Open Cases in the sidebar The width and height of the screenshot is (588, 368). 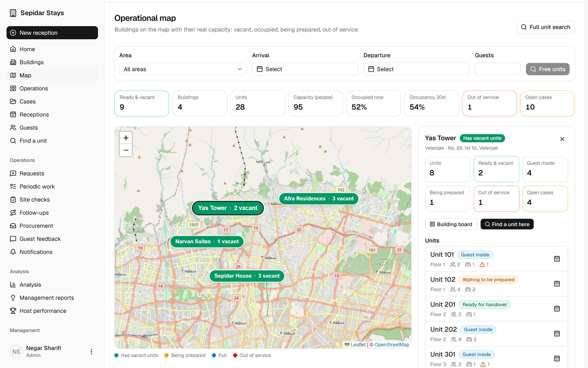click(52, 101)
